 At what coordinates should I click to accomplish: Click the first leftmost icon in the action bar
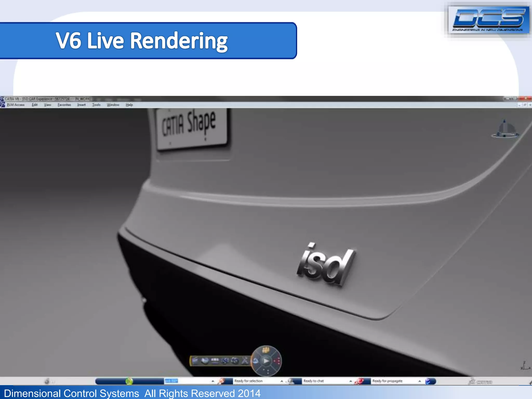tap(195, 361)
